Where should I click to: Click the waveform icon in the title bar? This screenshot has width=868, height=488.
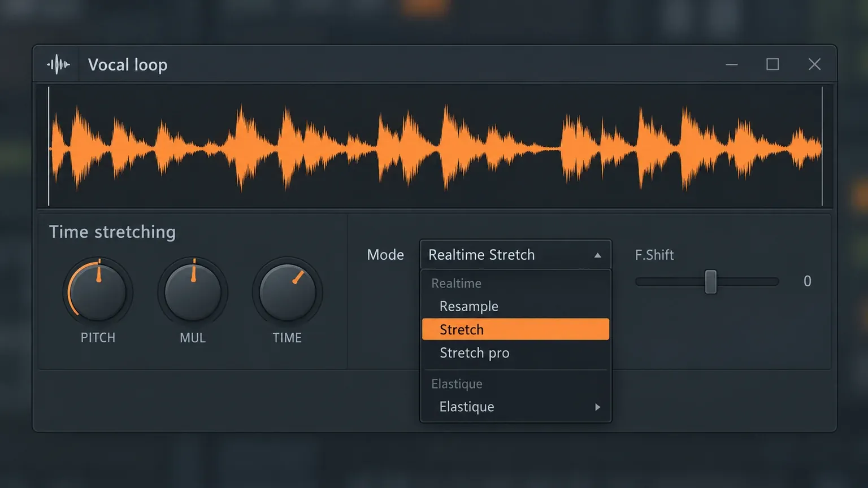[x=58, y=64]
